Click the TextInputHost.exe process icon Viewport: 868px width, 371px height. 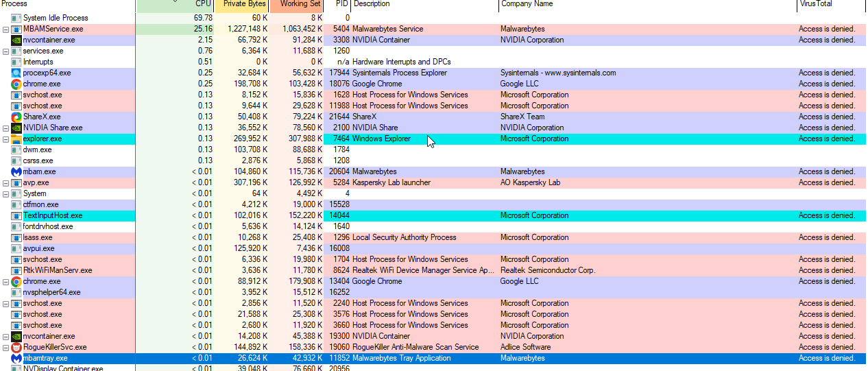16,215
